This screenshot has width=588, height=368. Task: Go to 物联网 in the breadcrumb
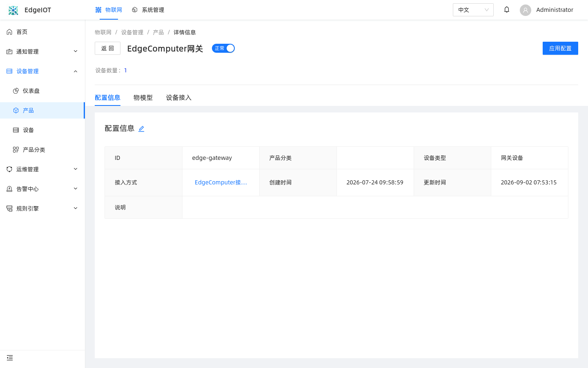pos(103,32)
